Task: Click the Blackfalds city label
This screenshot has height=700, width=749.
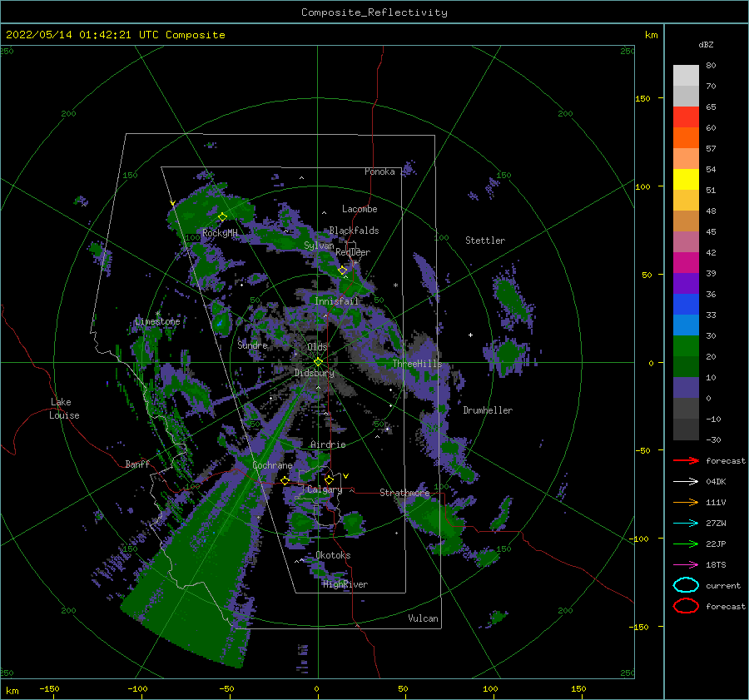Action: [354, 231]
